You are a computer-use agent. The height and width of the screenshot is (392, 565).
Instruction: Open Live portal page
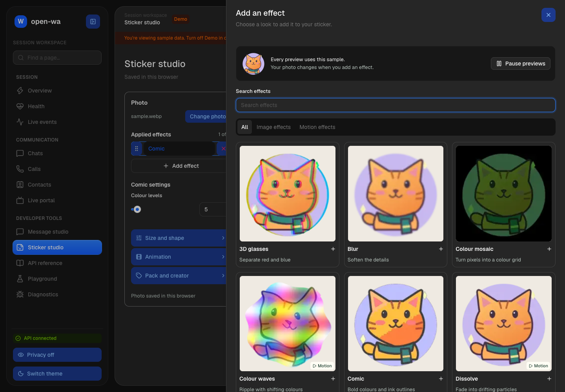[x=57, y=200]
